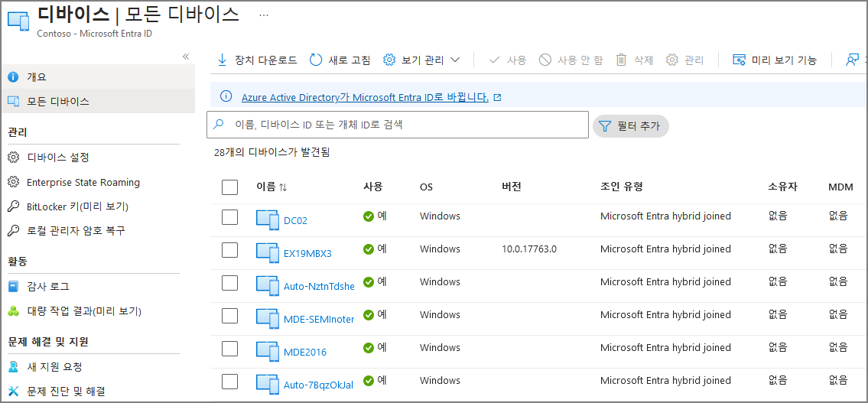Click Contoso - Microsoft Entra ID subtitle
This screenshot has height=403, width=868.
[x=94, y=33]
